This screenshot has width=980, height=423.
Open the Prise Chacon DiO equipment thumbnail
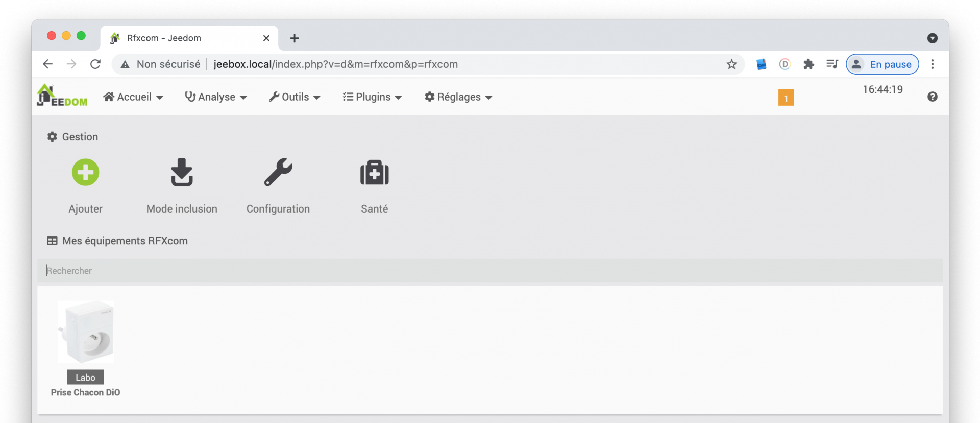click(x=86, y=332)
